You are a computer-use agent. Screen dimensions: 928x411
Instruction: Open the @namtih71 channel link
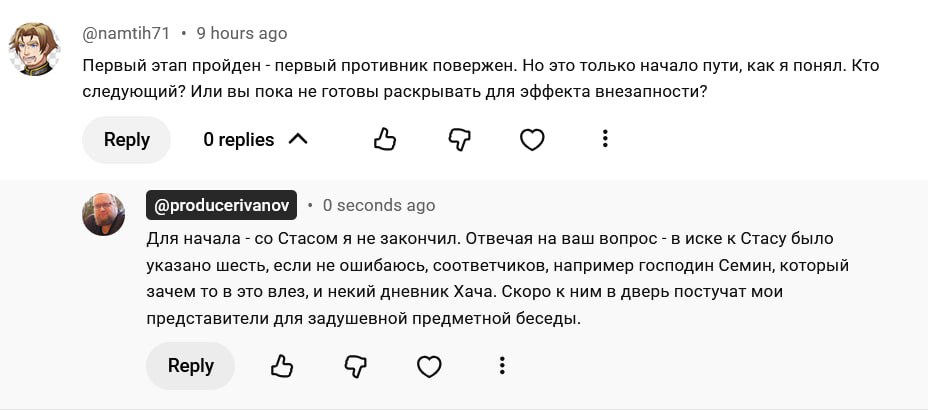tap(126, 33)
